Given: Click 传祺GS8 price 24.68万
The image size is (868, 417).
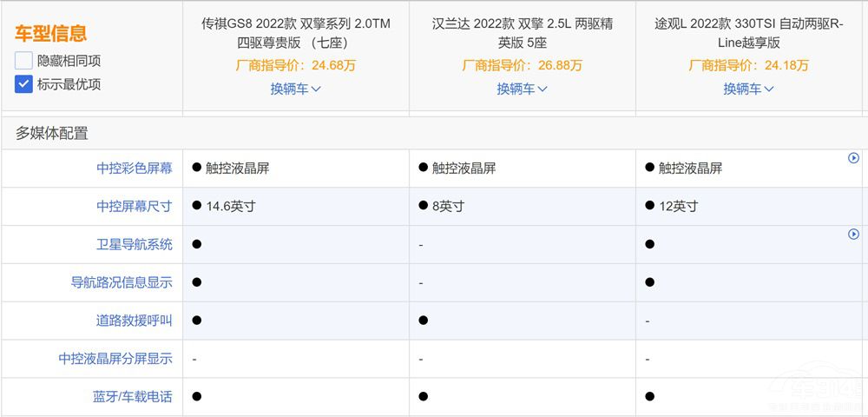Looking at the screenshot, I should 296,65.
